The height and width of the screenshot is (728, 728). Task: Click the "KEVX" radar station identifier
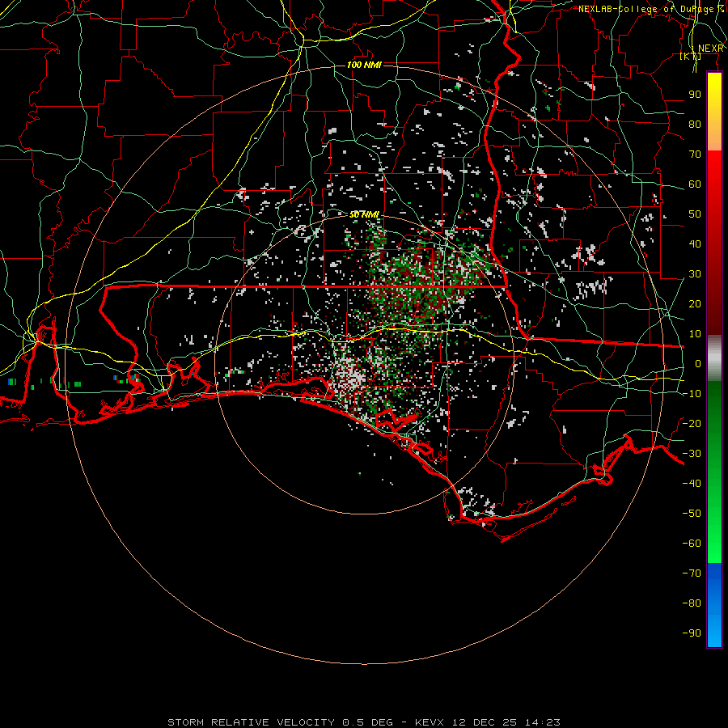(430, 722)
